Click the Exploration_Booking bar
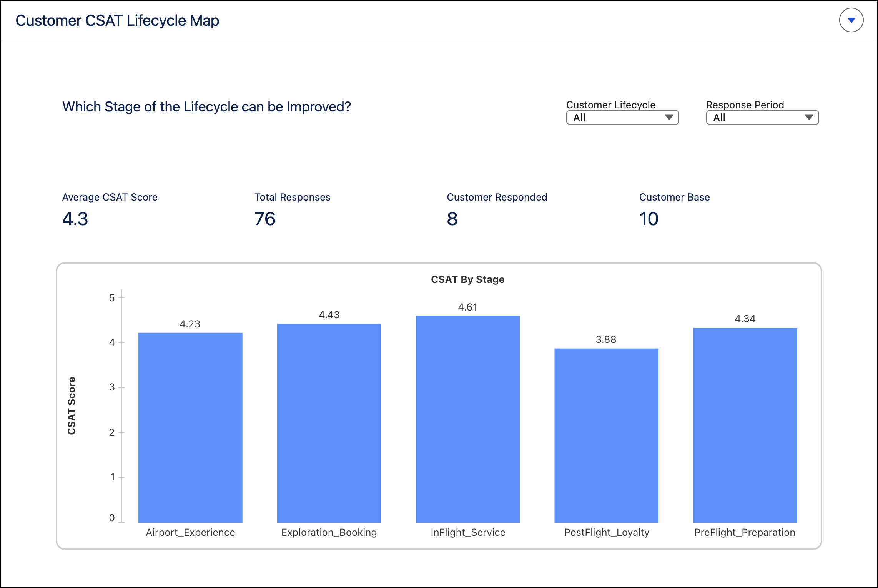 tap(329, 423)
